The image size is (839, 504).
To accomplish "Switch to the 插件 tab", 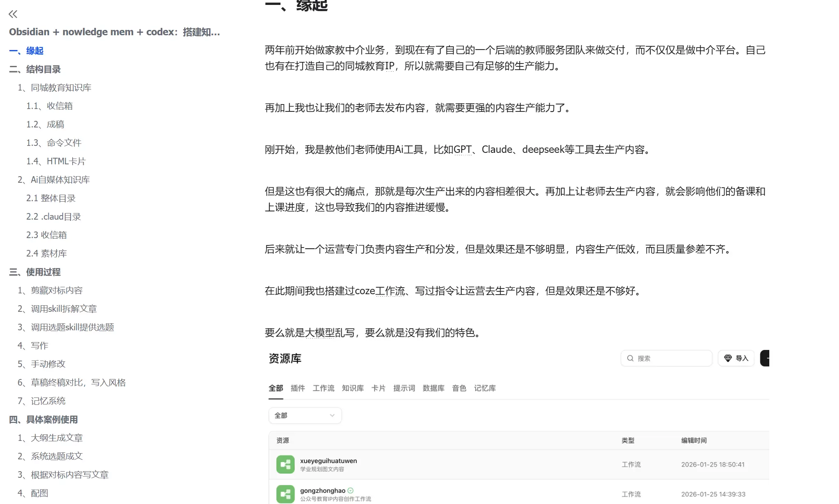I will pyautogui.click(x=298, y=388).
